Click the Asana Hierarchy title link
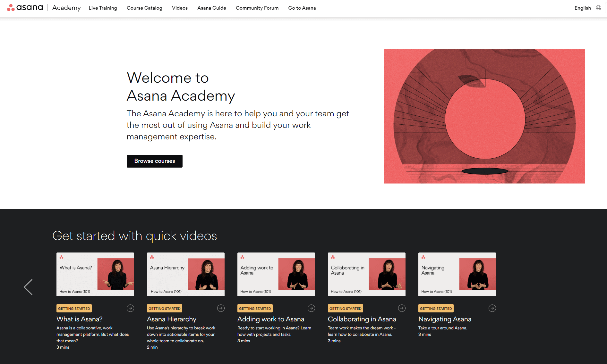The image size is (607, 364). click(172, 319)
